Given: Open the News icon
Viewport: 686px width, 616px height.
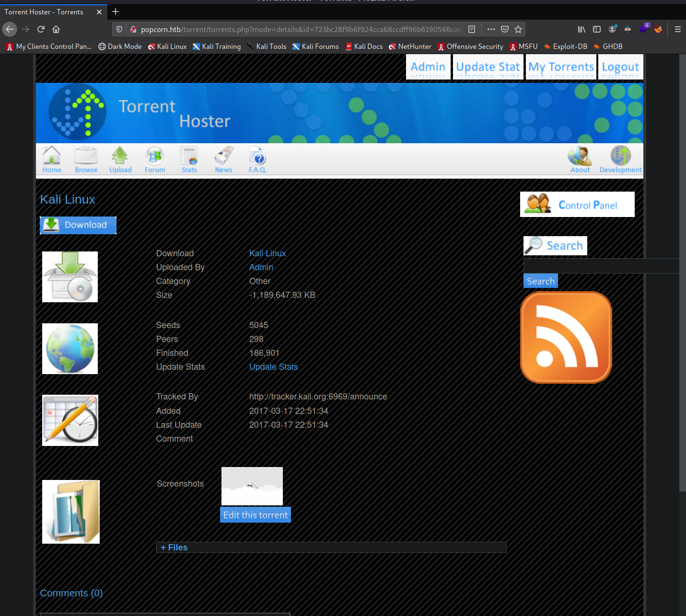Looking at the screenshot, I should coord(223,160).
